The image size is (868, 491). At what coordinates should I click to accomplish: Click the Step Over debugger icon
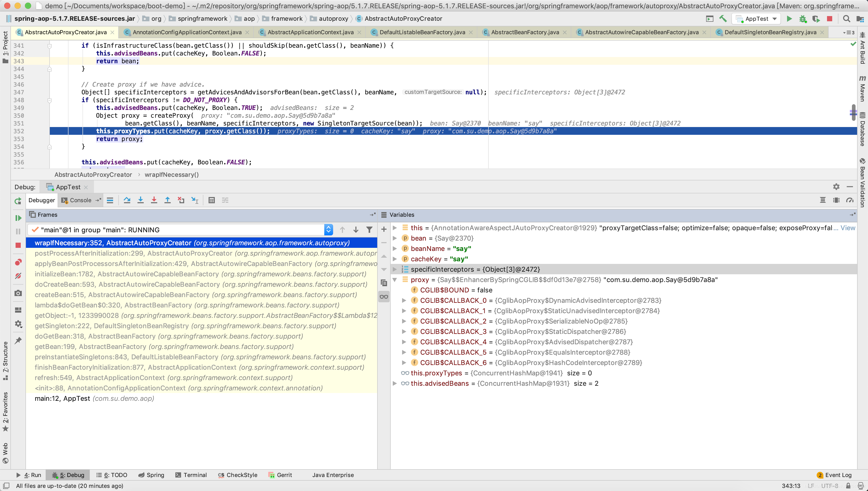tap(127, 200)
